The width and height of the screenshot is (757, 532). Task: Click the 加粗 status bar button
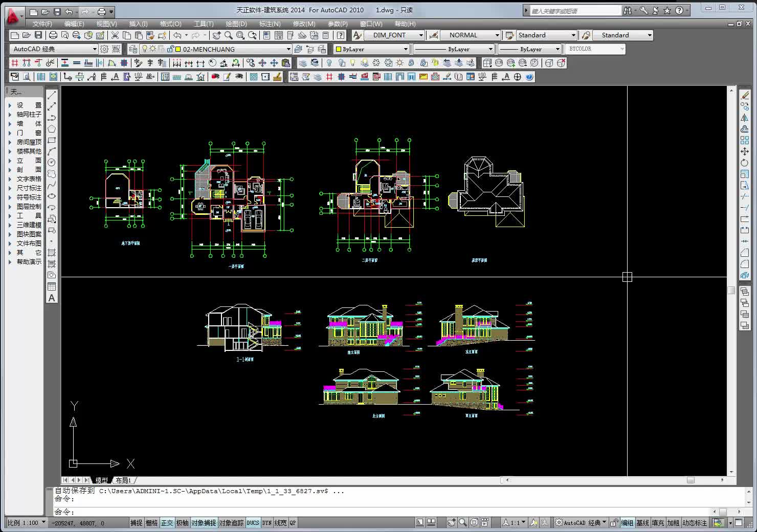tap(673, 523)
